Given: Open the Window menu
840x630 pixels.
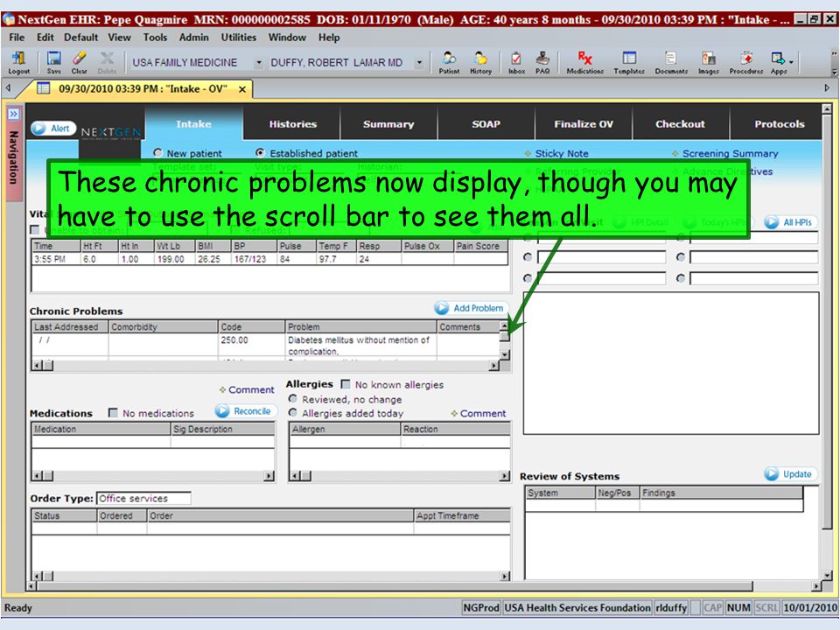Looking at the screenshot, I should (287, 37).
